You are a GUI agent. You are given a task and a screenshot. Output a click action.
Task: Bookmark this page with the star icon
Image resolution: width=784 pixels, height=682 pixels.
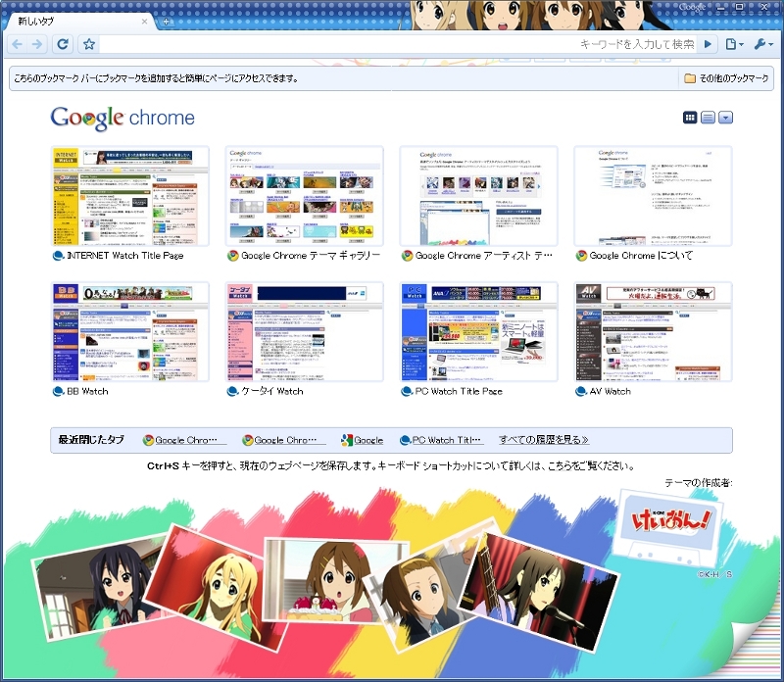click(89, 44)
